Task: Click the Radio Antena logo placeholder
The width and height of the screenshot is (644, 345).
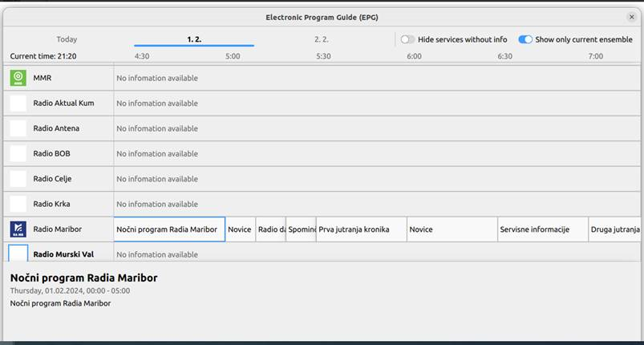Action: (x=18, y=128)
